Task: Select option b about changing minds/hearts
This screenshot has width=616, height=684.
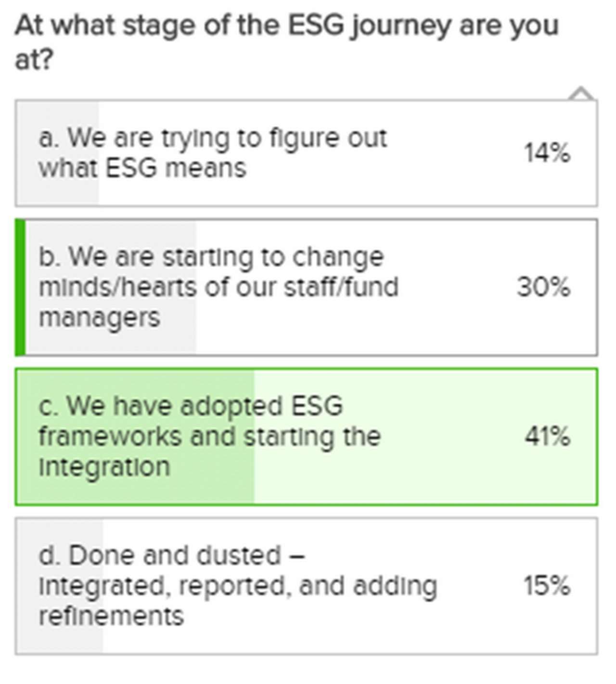Action: click(307, 287)
